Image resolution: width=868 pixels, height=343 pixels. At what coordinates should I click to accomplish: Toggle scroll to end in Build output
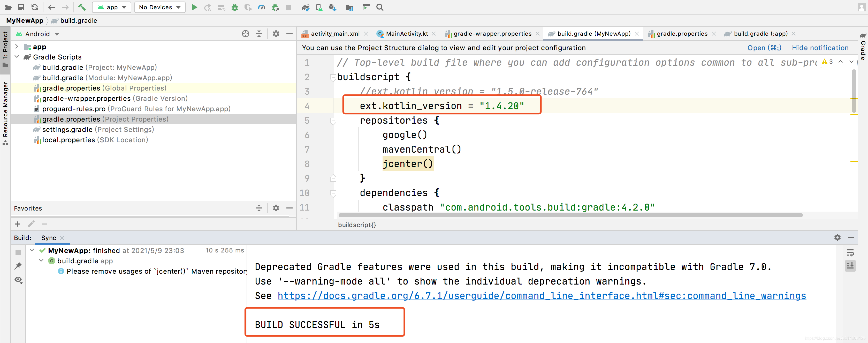[x=850, y=266]
